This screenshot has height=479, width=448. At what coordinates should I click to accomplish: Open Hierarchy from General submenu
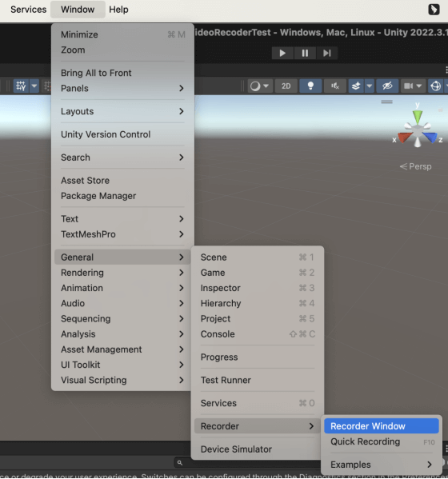coord(258,303)
